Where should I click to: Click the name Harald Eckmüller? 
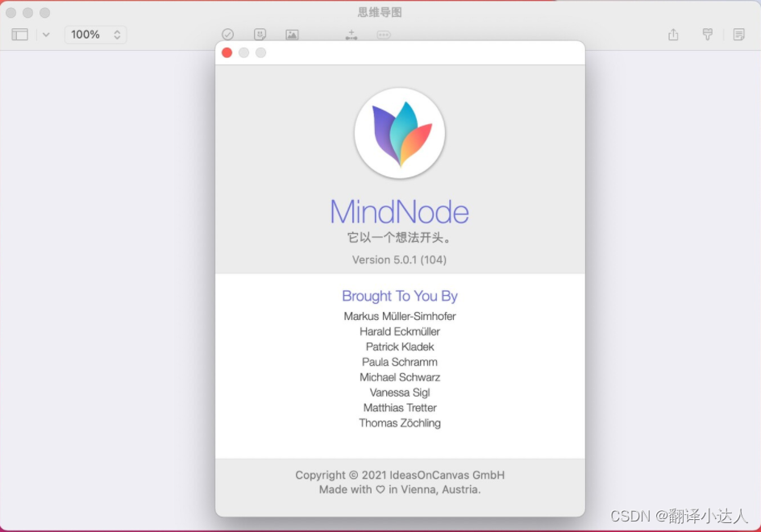[400, 331]
